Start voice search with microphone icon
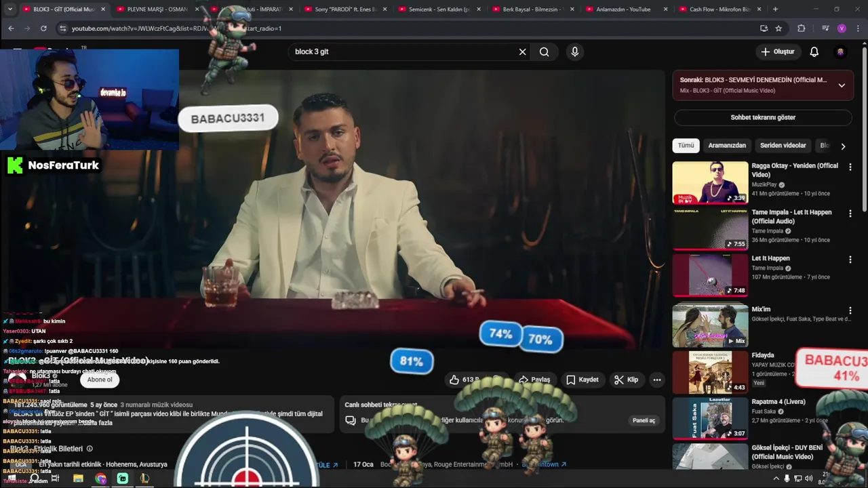The width and height of the screenshot is (868, 488). point(575,52)
